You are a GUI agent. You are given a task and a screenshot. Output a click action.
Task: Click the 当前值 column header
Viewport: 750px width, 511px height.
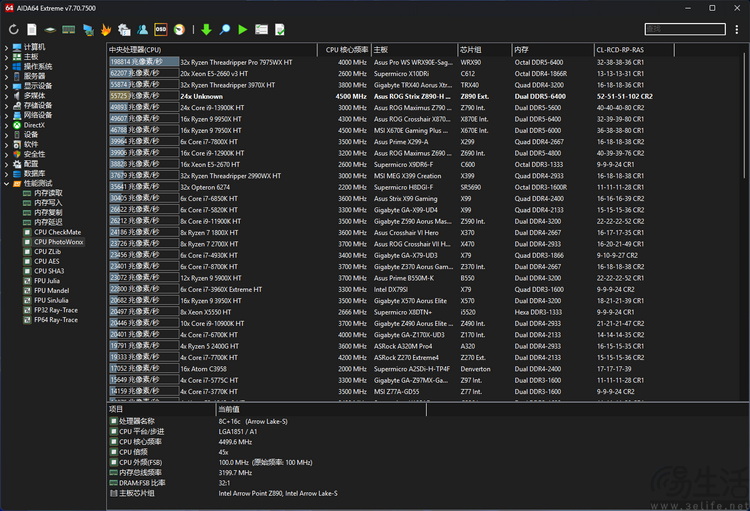click(321, 410)
